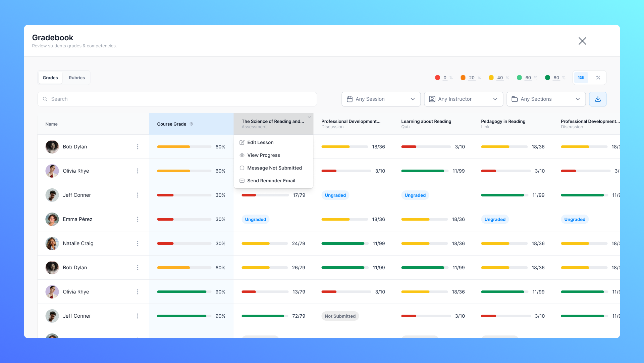644x363 pixels.
Task: Click the envelope icon beside Send Reminder Email
Action: 242,181
